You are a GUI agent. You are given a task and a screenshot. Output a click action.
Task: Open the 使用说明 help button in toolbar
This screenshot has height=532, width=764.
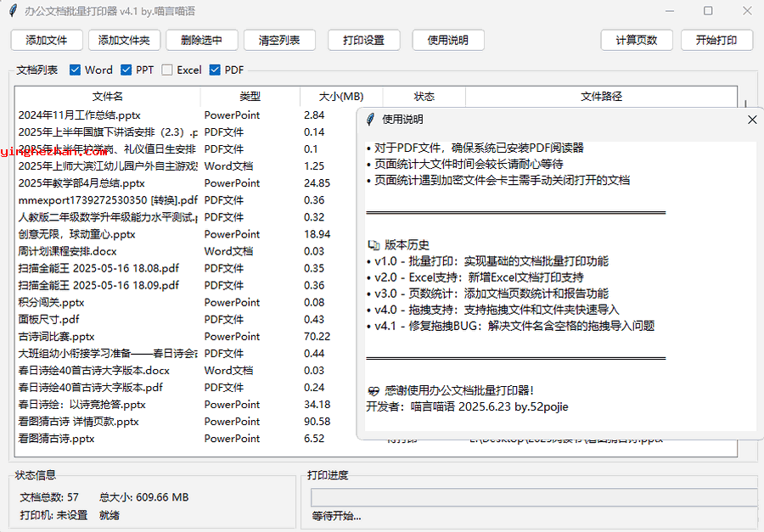448,41
